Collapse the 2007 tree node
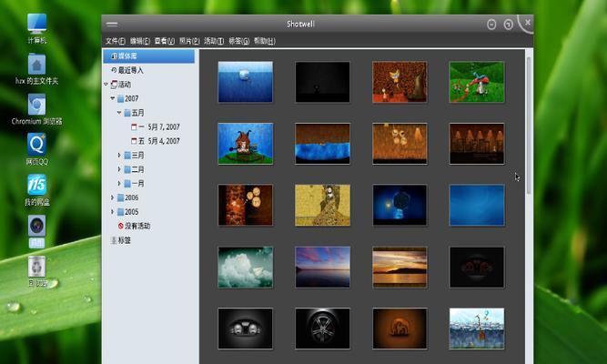 pos(113,98)
